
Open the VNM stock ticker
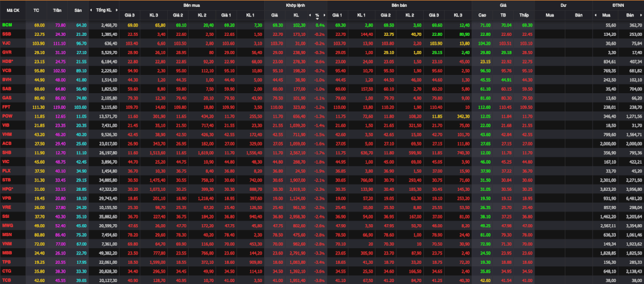[7, 243]
